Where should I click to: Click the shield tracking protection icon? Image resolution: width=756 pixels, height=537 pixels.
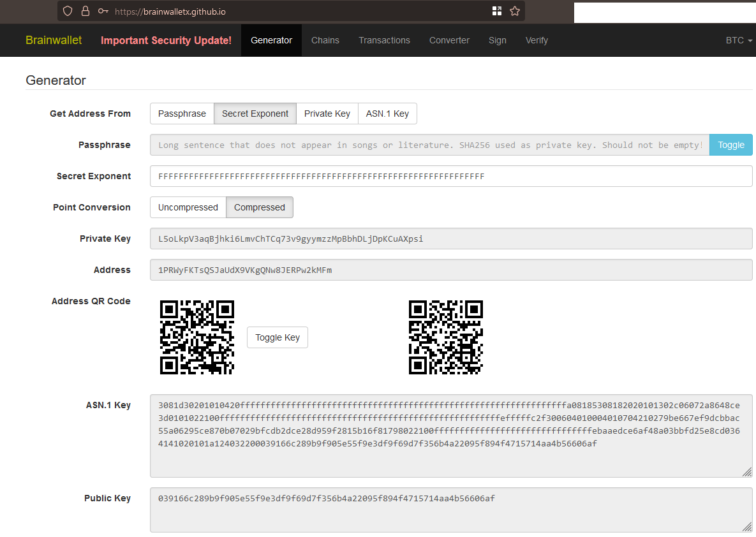click(68, 11)
